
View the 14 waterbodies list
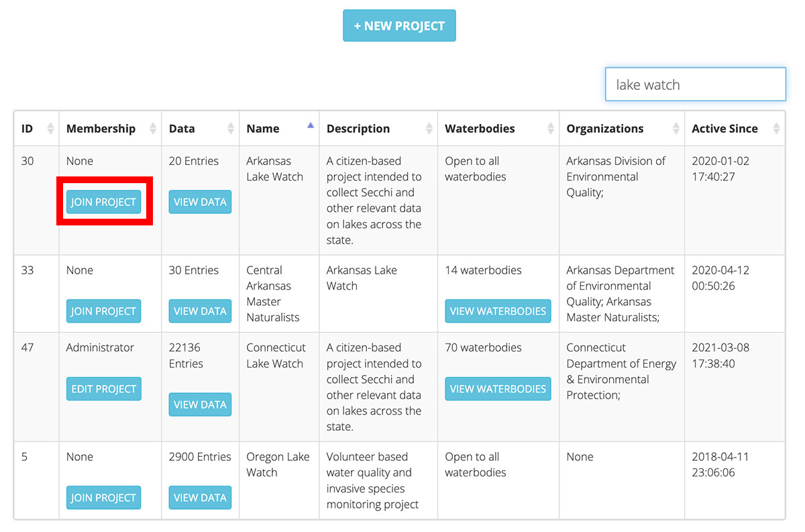(x=498, y=311)
